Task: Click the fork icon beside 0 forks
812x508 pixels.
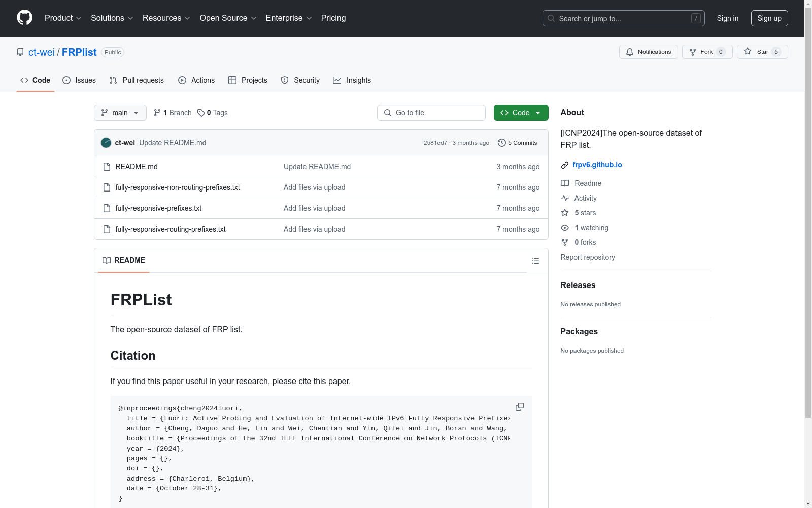Action: pos(565,242)
